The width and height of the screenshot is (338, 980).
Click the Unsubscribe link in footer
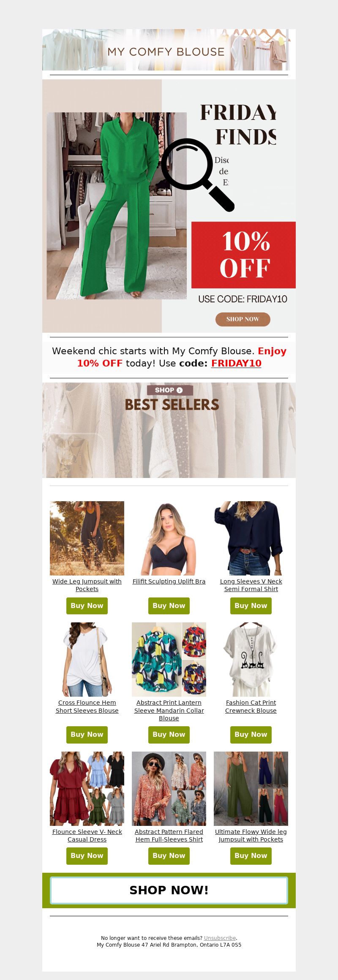click(x=220, y=938)
